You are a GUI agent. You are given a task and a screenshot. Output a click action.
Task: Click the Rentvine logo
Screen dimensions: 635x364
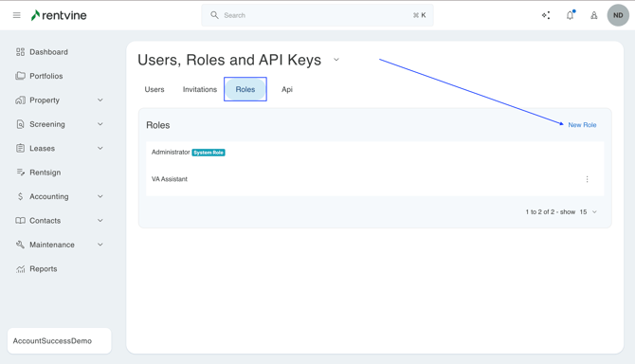click(x=59, y=15)
